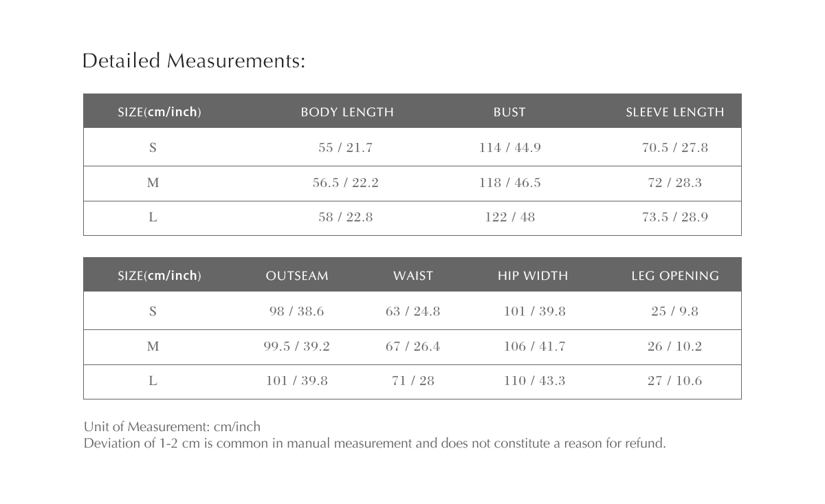This screenshot has width=825, height=504.
Task: Click the size S body length value 55 / 21.7
Action: pyautogui.click(x=345, y=148)
